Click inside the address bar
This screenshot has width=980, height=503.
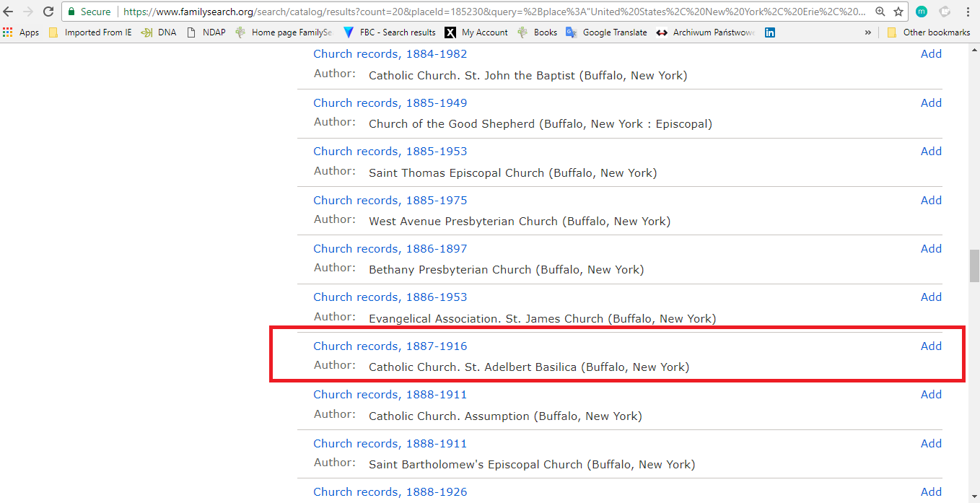[x=433, y=12]
